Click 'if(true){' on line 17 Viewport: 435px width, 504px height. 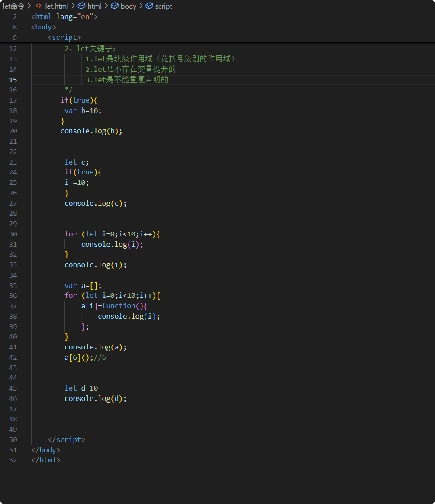[x=79, y=100]
